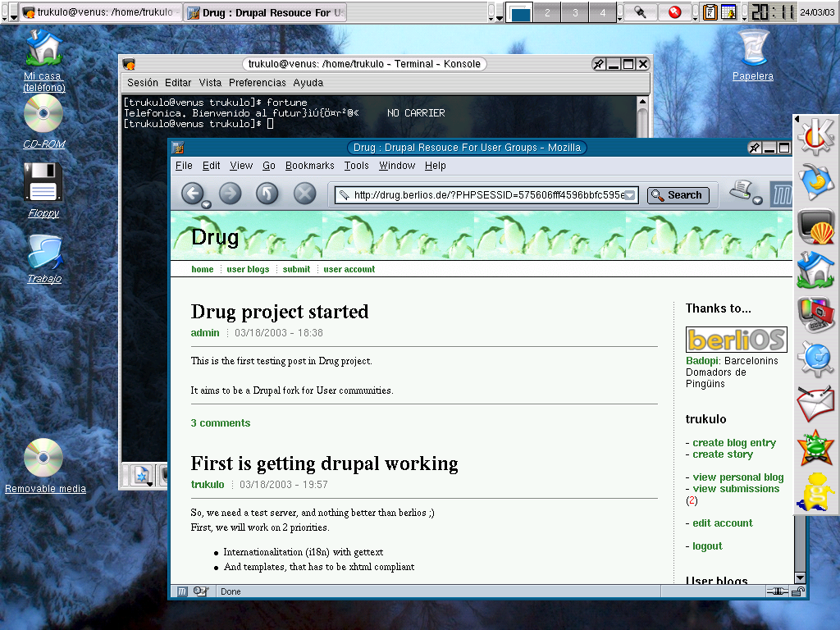Open the Go menu in Mozilla

click(x=269, y=166)
